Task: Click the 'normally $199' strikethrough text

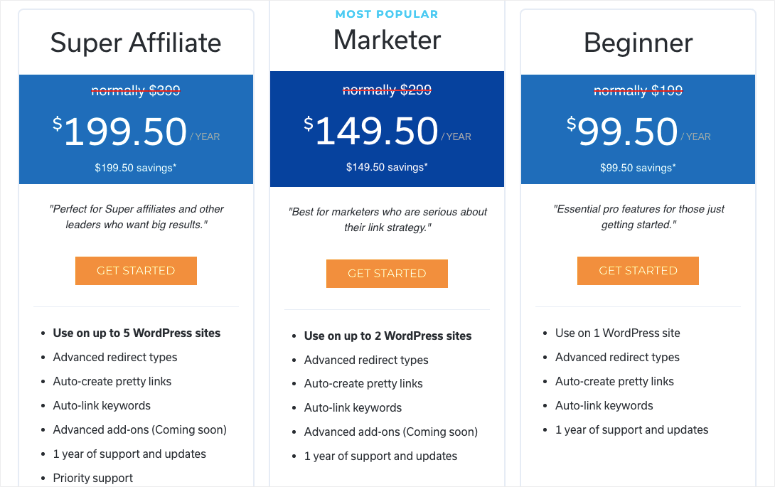Action: coord(638,91)
